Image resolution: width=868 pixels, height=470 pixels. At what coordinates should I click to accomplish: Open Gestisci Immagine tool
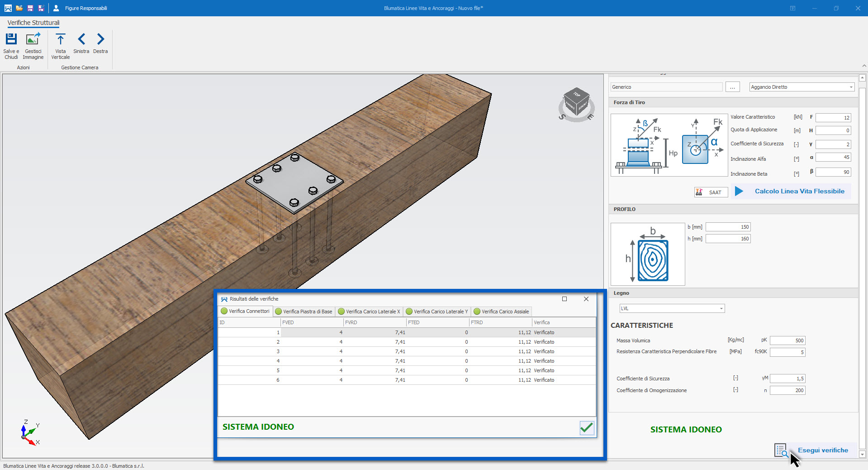point(33,40)
